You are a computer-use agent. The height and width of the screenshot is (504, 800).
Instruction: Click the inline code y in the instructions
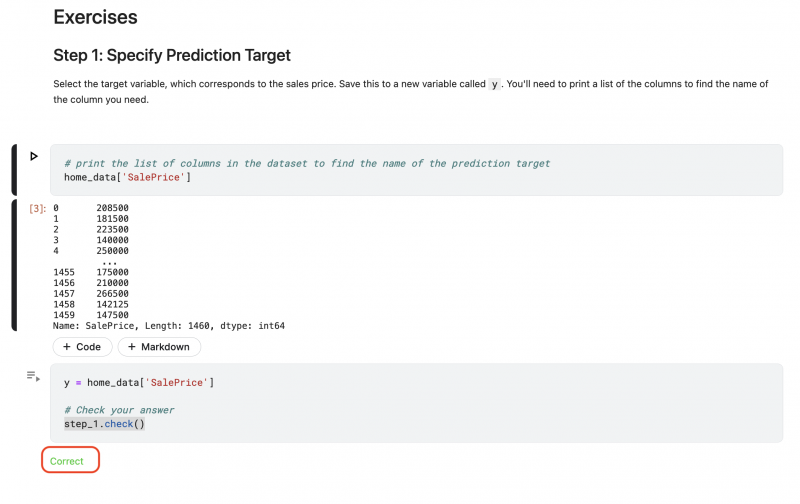(494, 84)
